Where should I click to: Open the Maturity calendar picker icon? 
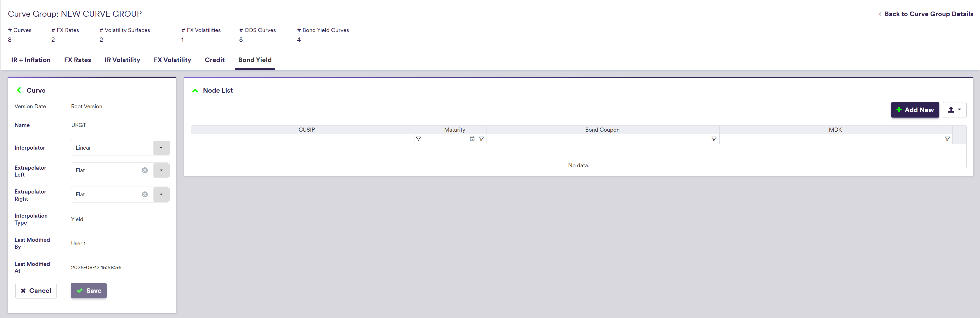tap(472, 139)
